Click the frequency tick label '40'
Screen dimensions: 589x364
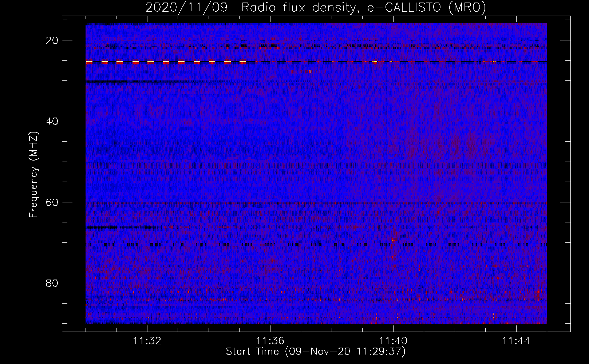click(x=52, y=121)
